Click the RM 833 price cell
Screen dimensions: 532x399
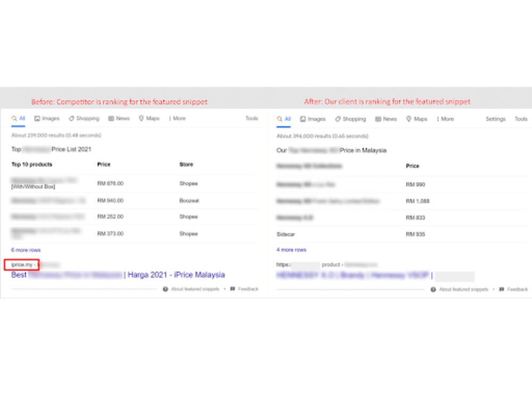(x=415, y=218)
